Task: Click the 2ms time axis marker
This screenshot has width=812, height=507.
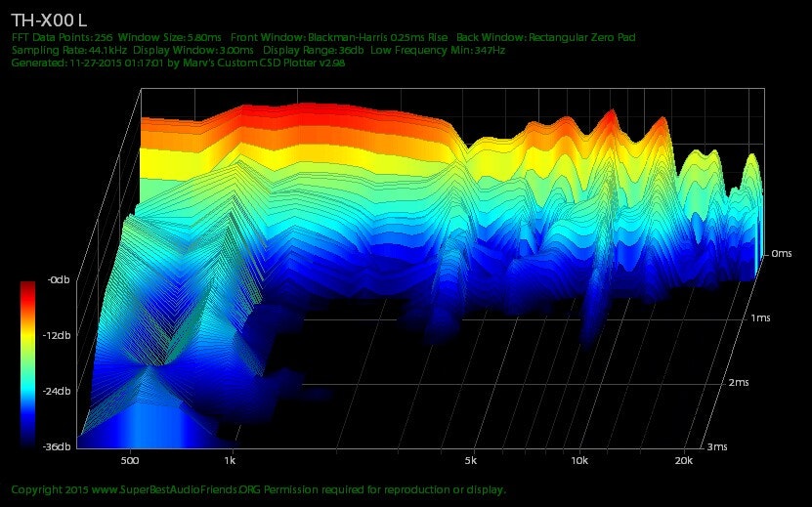Action: point(740,382)
